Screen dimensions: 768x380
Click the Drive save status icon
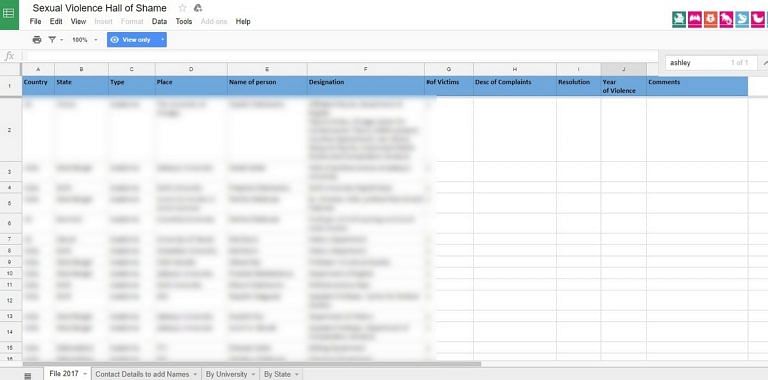coord(198,8)
